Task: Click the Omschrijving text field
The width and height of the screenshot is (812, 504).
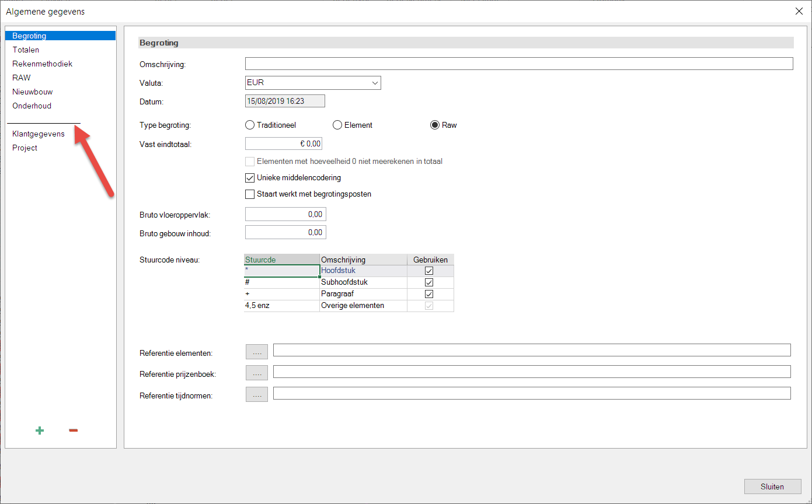Action: [519, 64]
